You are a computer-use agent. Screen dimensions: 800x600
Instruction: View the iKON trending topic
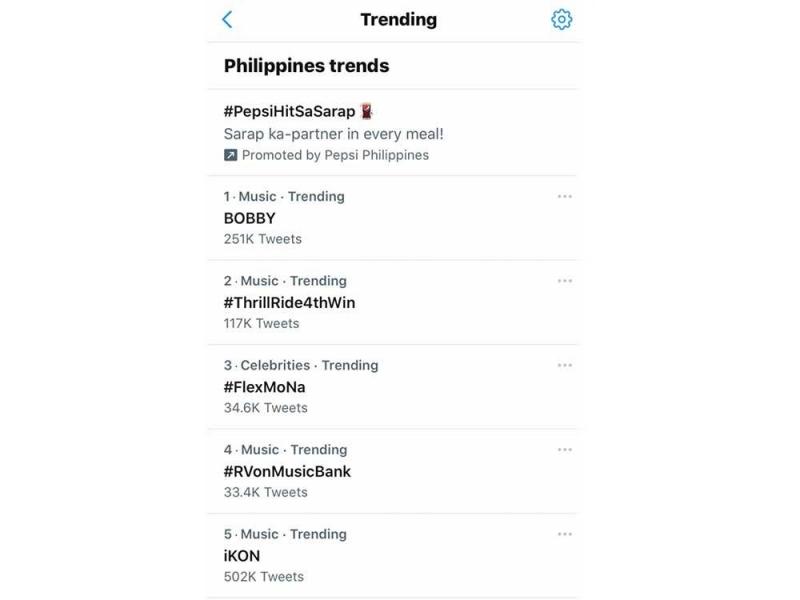[242, 556]
